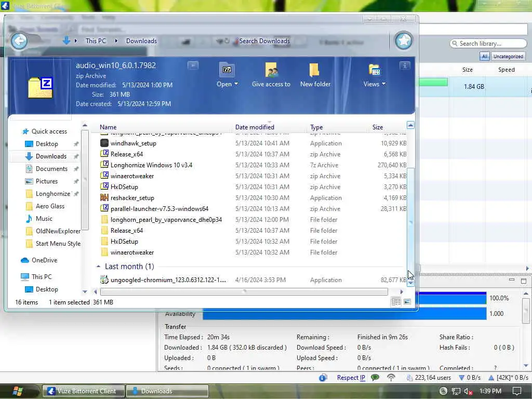Click the Vuze status info icon
The width and height of the screenshot is (532, 399).
click(x=323, y=378)
